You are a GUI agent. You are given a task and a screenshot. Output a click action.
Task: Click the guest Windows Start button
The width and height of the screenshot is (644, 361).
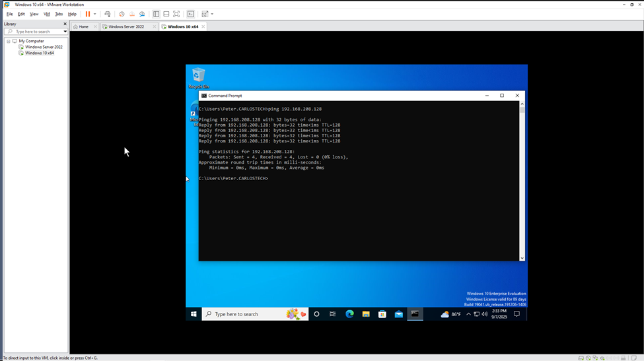(194, 314)
